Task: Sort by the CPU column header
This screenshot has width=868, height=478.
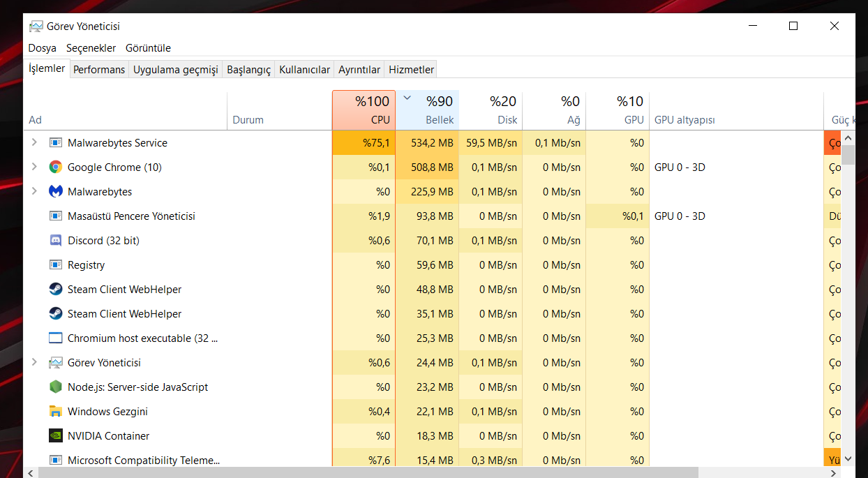Action: pos(364,110)
